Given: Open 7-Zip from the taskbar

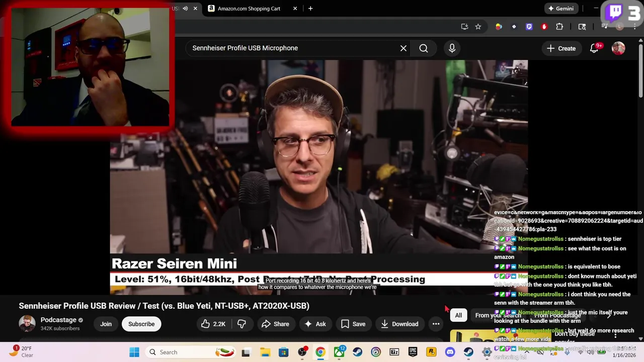Looking at the screenshot, I should (x=394, y=352).
